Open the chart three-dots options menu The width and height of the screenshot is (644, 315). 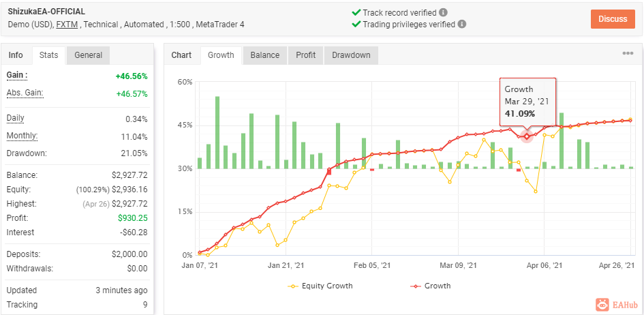(628, 53)
